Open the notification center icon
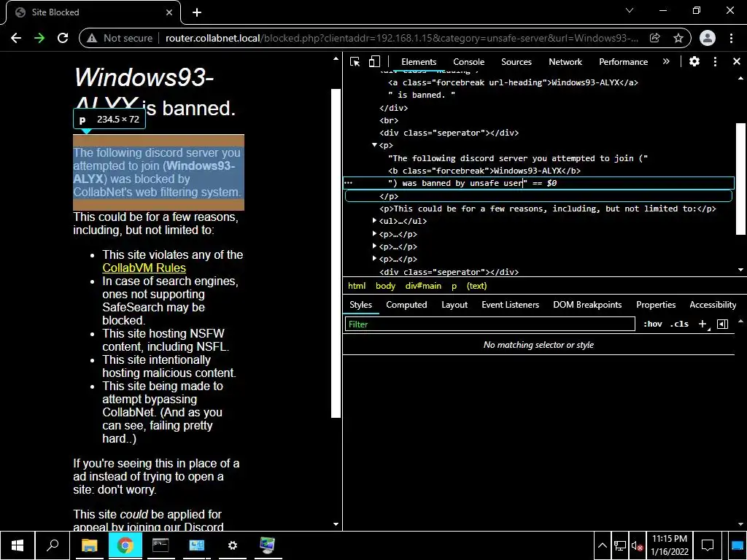The width and height of the screenshot is (747, 560). 708,545
